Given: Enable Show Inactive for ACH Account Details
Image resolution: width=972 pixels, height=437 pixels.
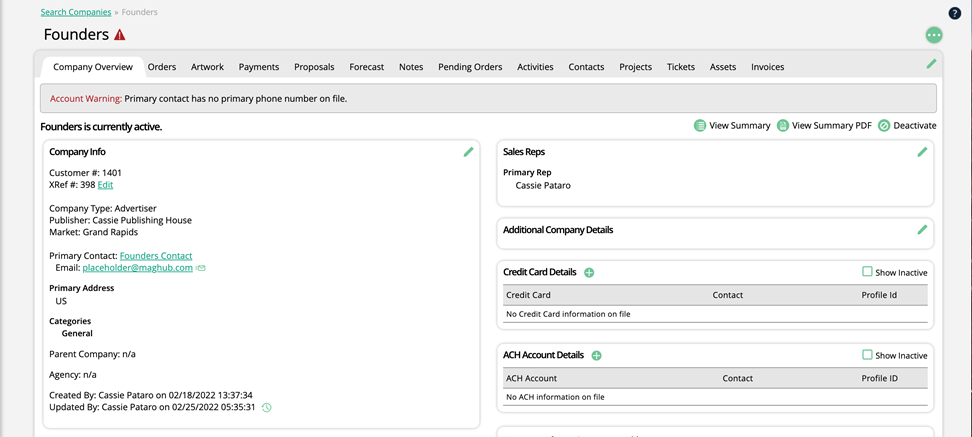Looking at the screenshot, I should pyautogui.click(x=867, y=355).
